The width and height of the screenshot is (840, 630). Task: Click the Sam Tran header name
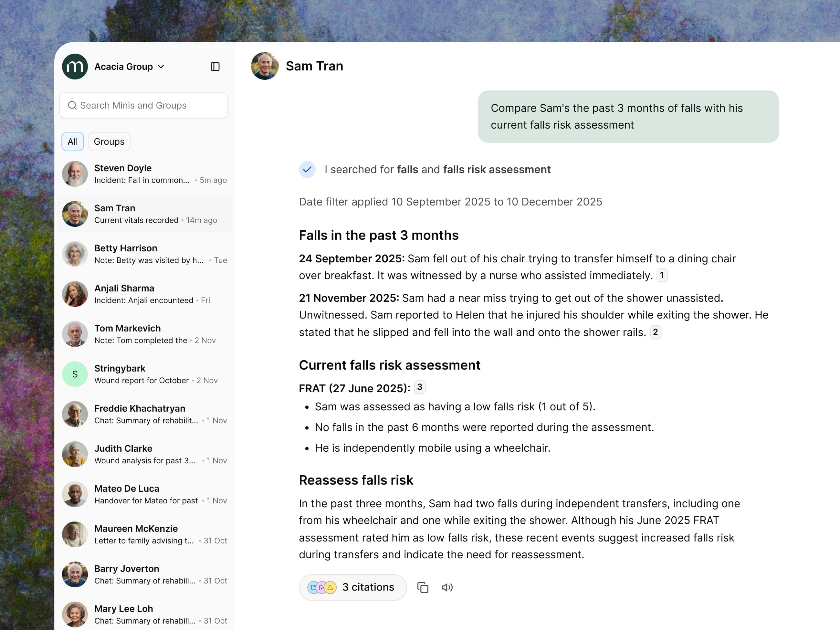tap(314, 66)
